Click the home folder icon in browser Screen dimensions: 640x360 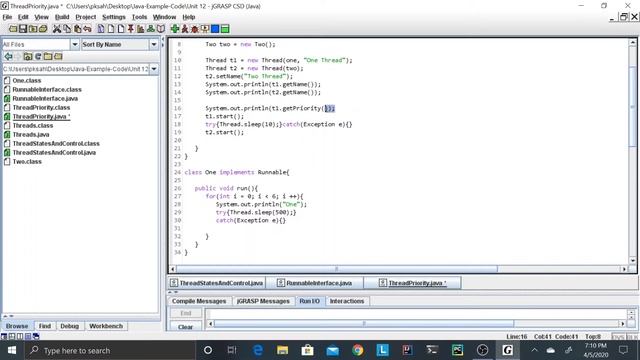coord(28,56)
